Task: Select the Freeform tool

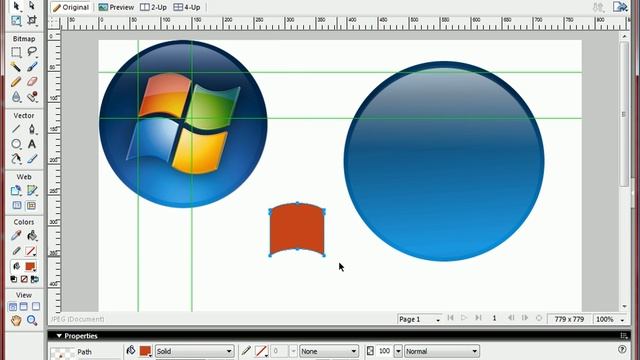Action: [x=16, y=159]
